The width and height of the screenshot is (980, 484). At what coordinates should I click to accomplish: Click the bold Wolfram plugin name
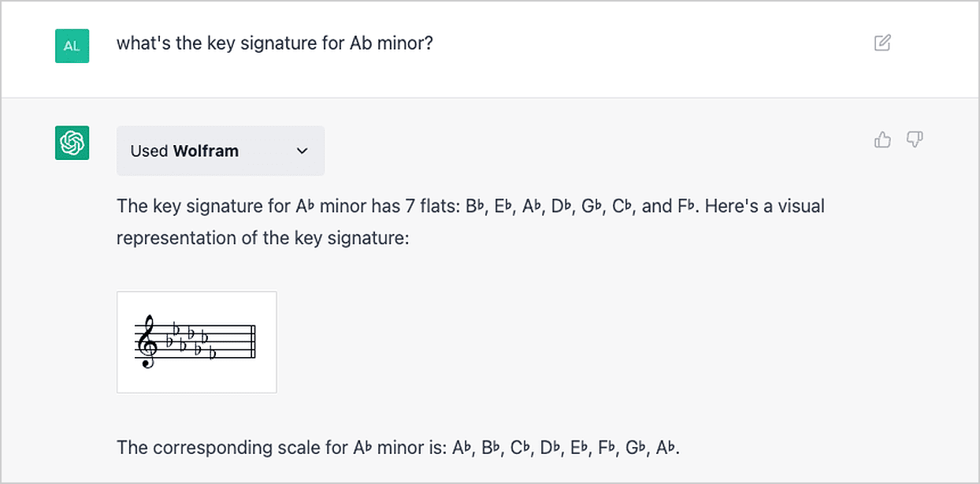pyautogui.click(x=206, y=151)
